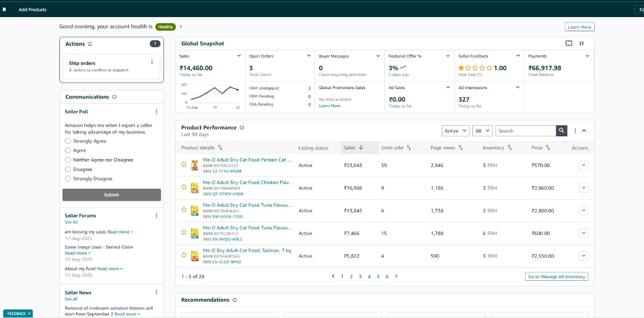Image resolution: width=644 pixels, height=318 pixels.
Task: Star the Persian cat food product
Action: coord(184,165)
